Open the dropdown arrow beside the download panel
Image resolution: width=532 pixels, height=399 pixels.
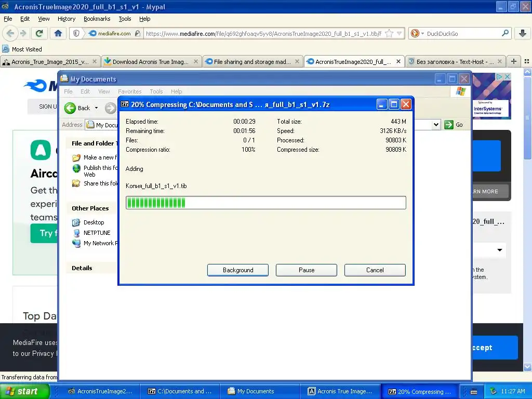(499, 250)
